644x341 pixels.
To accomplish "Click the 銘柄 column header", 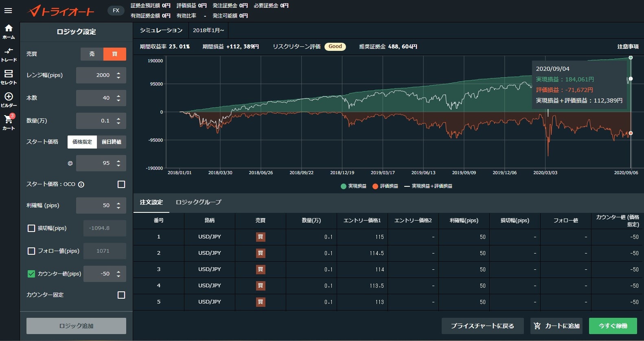I will 210,221.
